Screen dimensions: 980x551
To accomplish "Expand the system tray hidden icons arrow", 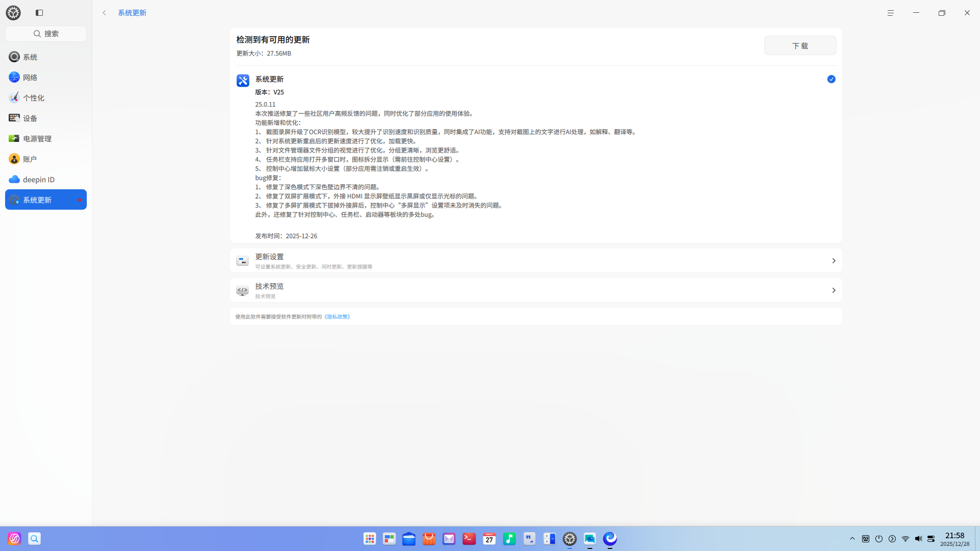I will tap(852, 539).
